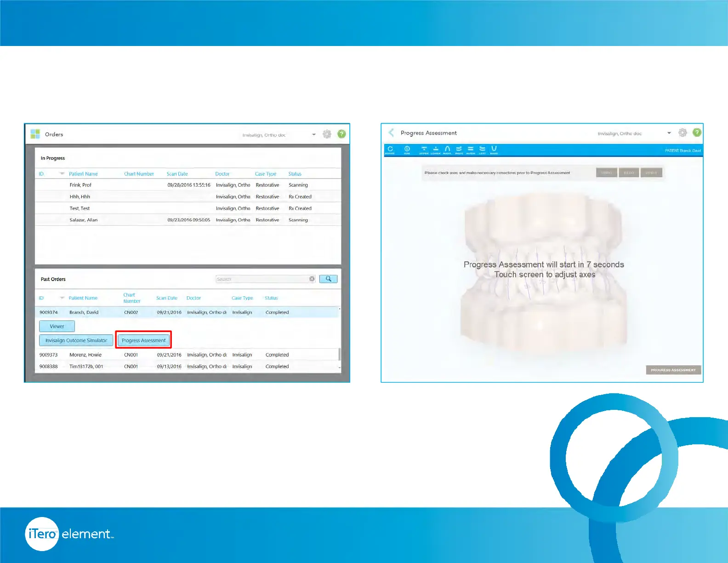
Task: Click the PATIENT Branch, David label
Action: (682, 150)
